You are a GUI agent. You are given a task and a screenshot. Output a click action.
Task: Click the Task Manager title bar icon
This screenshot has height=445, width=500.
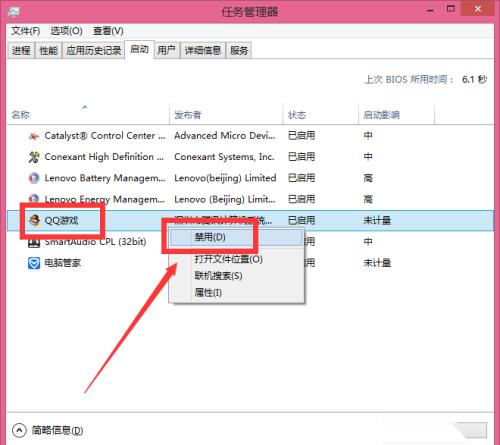point(14,12)
